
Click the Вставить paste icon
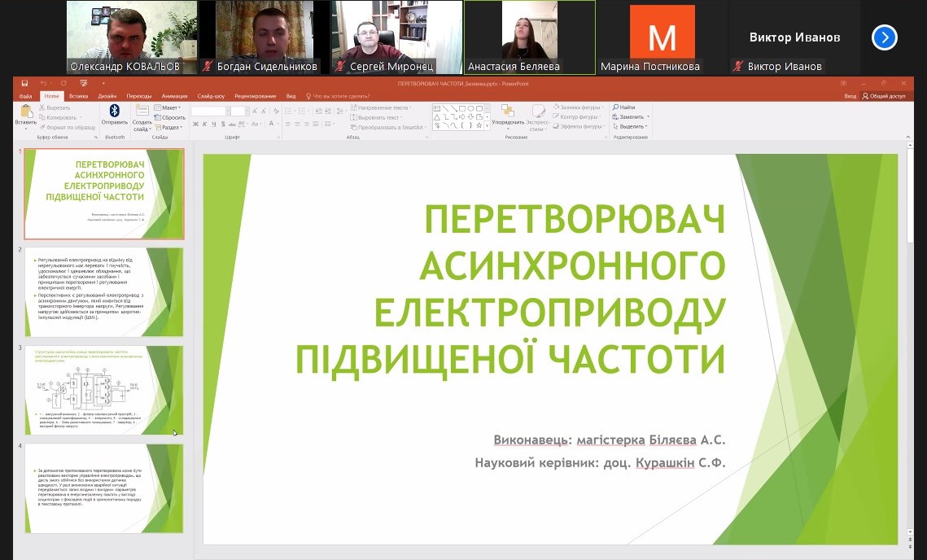pyautogui.click(x=25, y=112)
